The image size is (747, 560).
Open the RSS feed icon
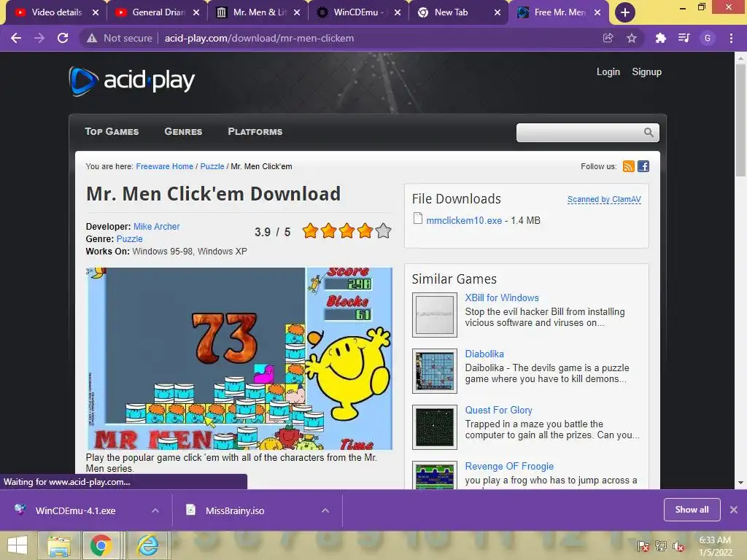628,166
